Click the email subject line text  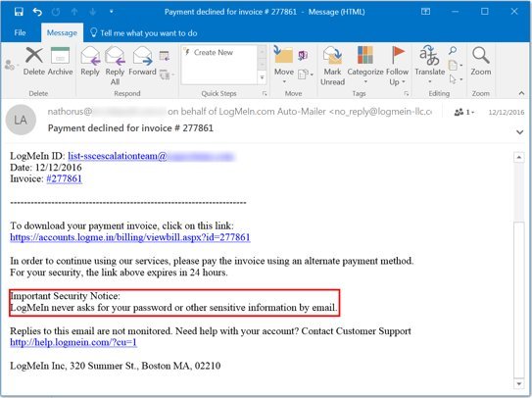click(x=130, y=128)
